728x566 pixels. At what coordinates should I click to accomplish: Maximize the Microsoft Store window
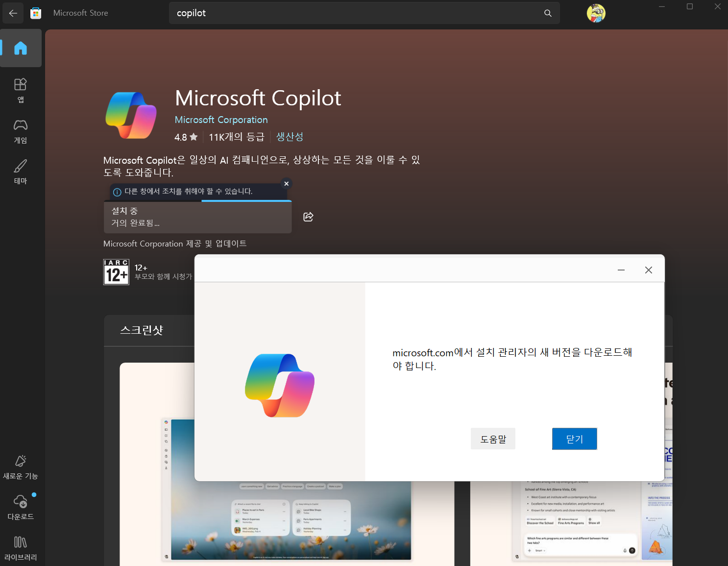coord(690,7)
